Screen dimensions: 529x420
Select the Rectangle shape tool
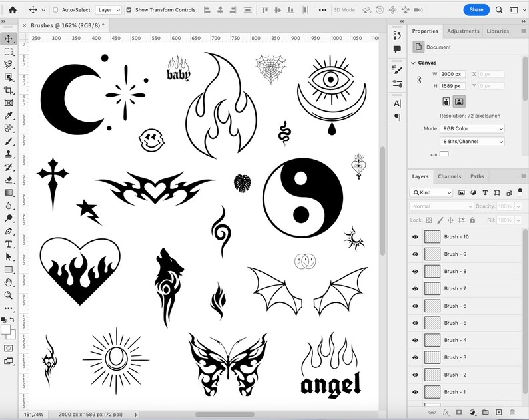[x=9, y=270]
